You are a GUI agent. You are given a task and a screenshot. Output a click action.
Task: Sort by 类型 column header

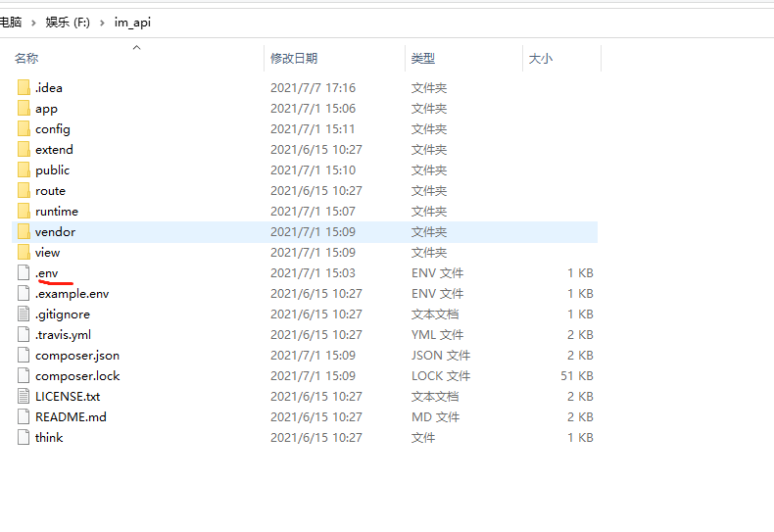click(423, 58)
